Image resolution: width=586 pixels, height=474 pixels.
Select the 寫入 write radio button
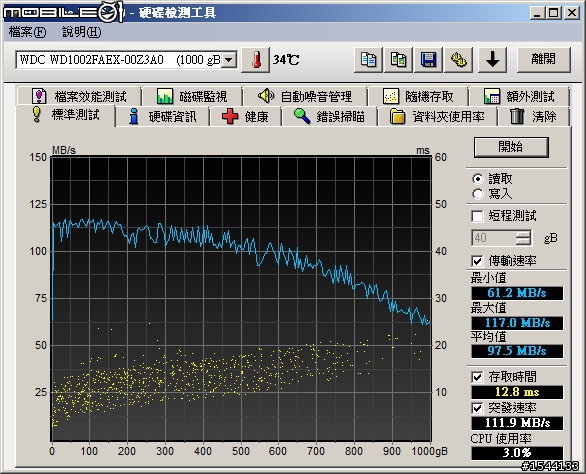[478, 194]
